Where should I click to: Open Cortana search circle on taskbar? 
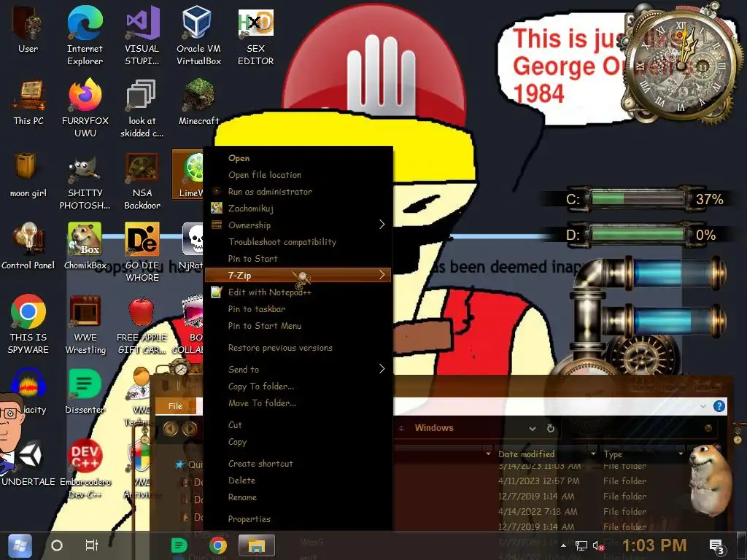point(57,545)
